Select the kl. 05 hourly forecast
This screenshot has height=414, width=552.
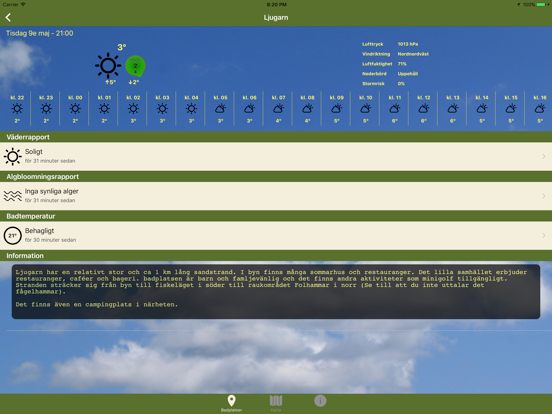coord(220,109)
